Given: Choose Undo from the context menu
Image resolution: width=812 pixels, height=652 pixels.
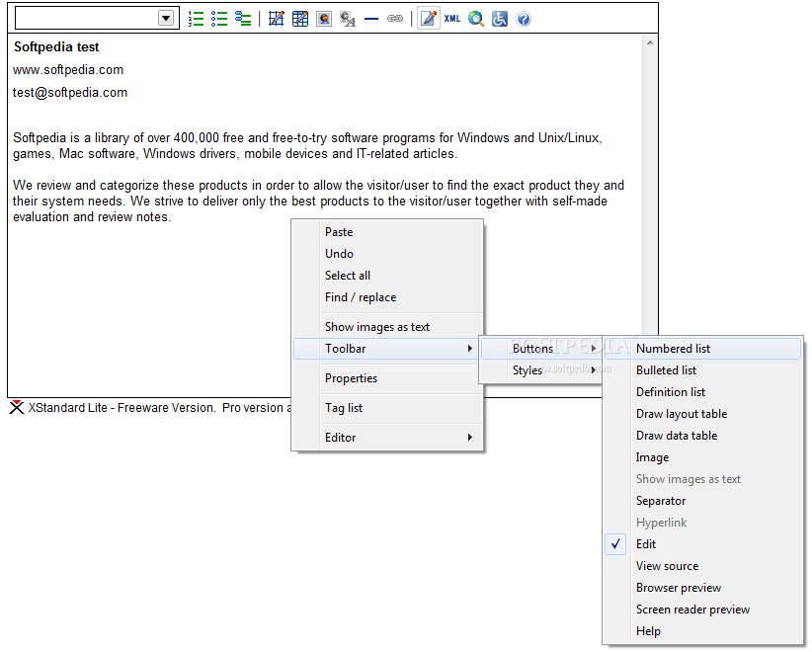Looking at the screenshot, I should (x=387, y=254).
